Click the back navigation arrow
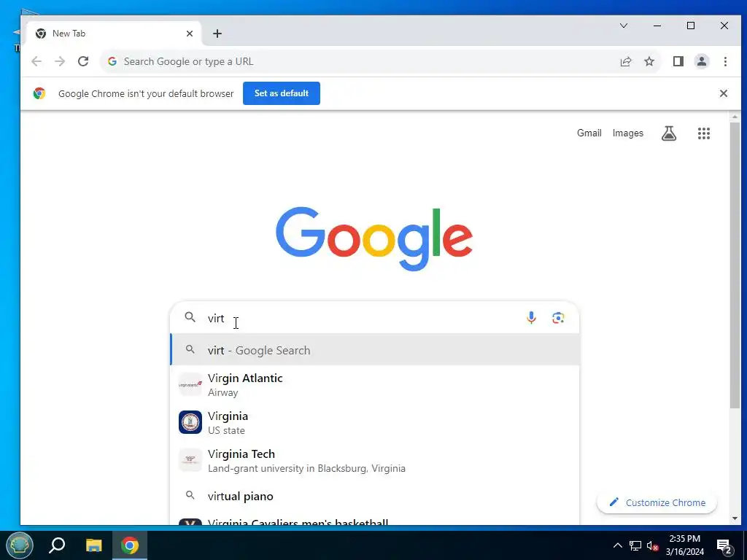747x560 pixels. [36, 61]
